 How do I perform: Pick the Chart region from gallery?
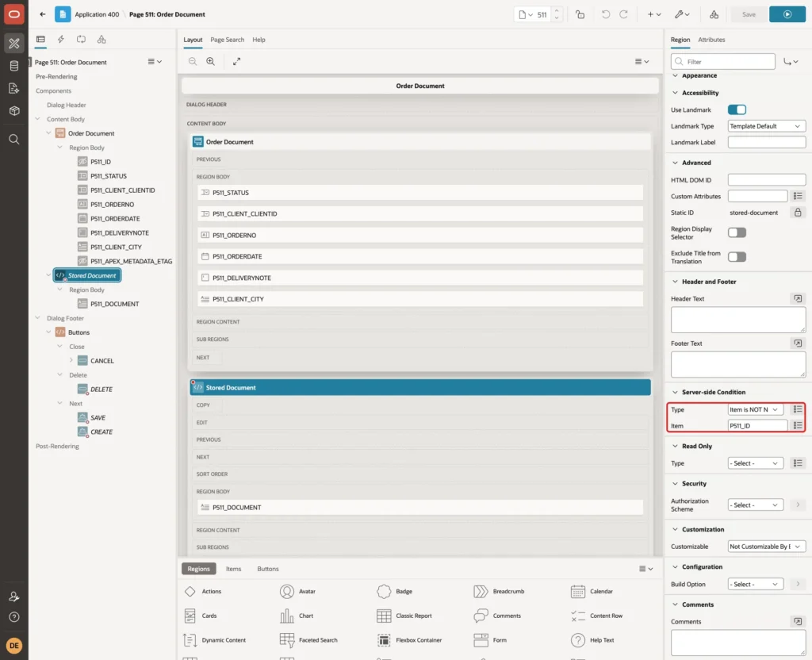click(297, 616)
